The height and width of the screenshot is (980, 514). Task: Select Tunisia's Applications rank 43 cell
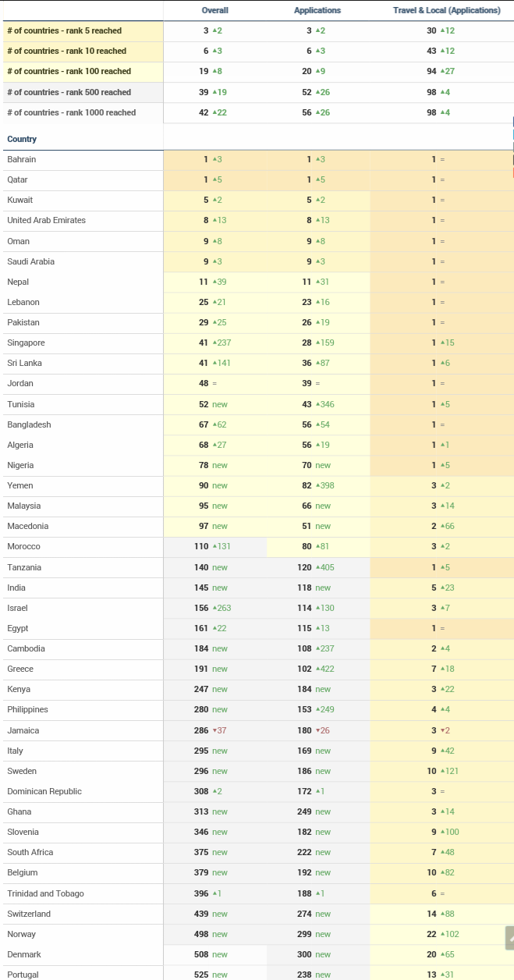[x=305, y=404]
